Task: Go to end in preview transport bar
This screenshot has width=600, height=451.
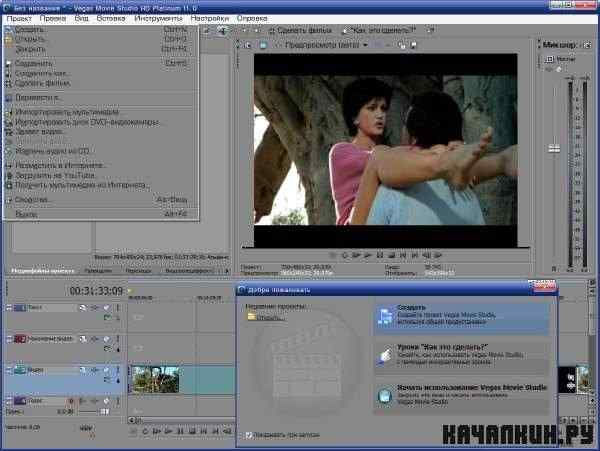Action: tap(415, 255)
